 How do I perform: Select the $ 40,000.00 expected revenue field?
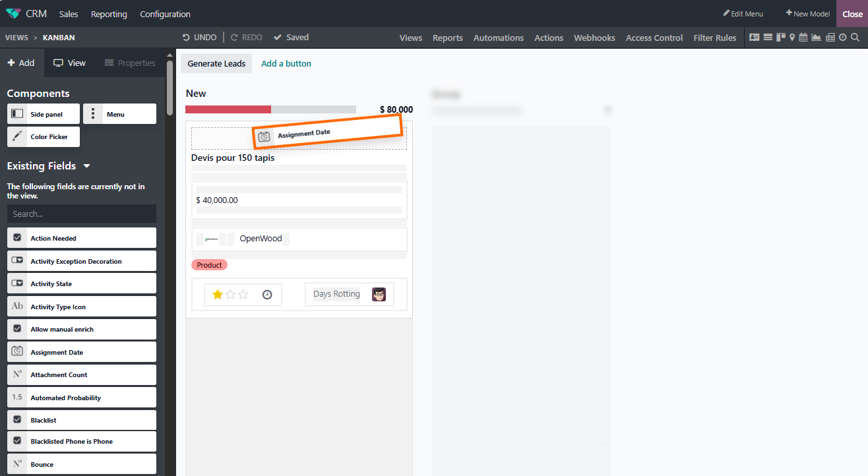(217, 200)
